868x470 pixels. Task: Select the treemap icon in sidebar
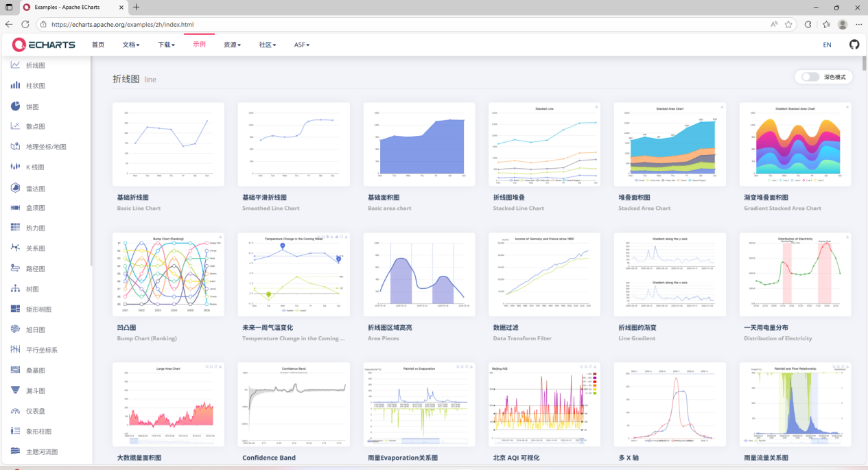tap(15, 309)
